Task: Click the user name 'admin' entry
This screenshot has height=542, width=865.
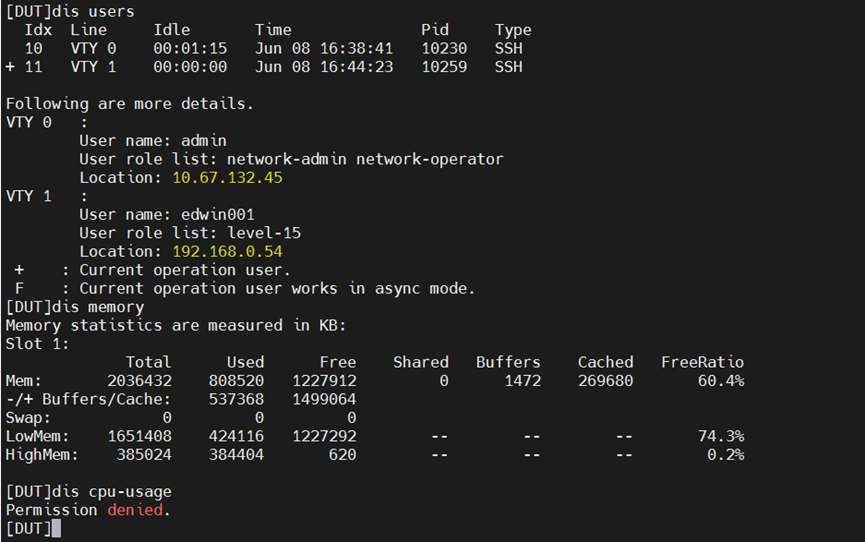Action: (x=204, y=141)
